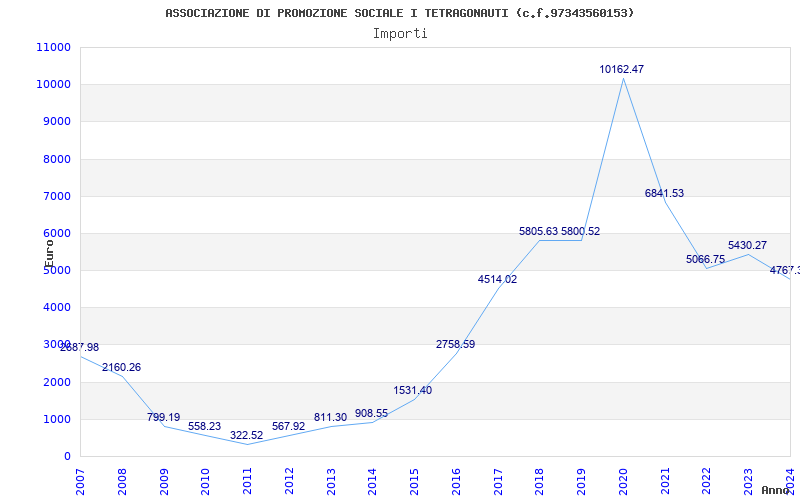Select the data label 5430.27

point(747,245)
